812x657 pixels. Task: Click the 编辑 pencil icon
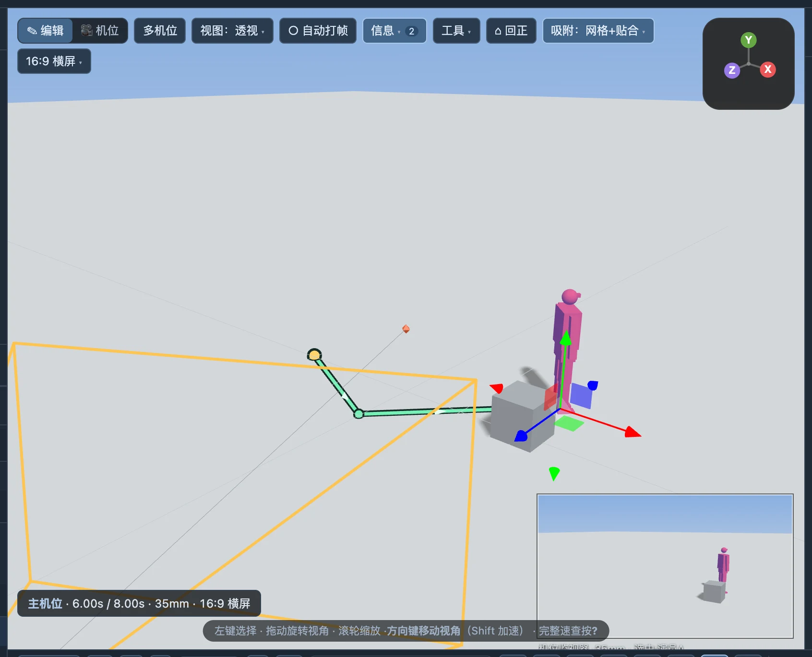click(x=32, y=31)
